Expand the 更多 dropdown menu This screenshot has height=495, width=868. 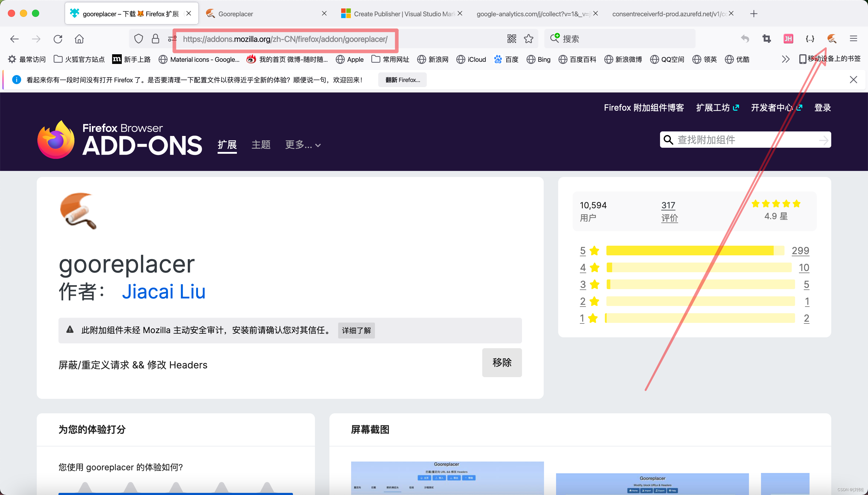[303, 145]
